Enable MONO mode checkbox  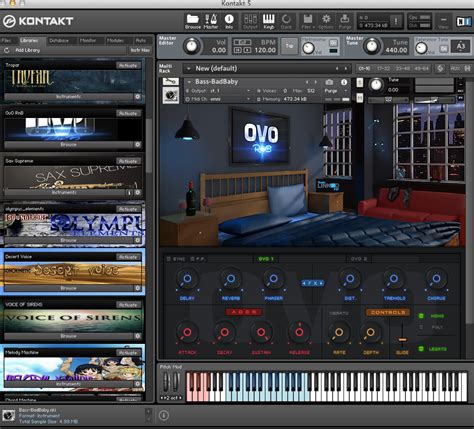421,316
